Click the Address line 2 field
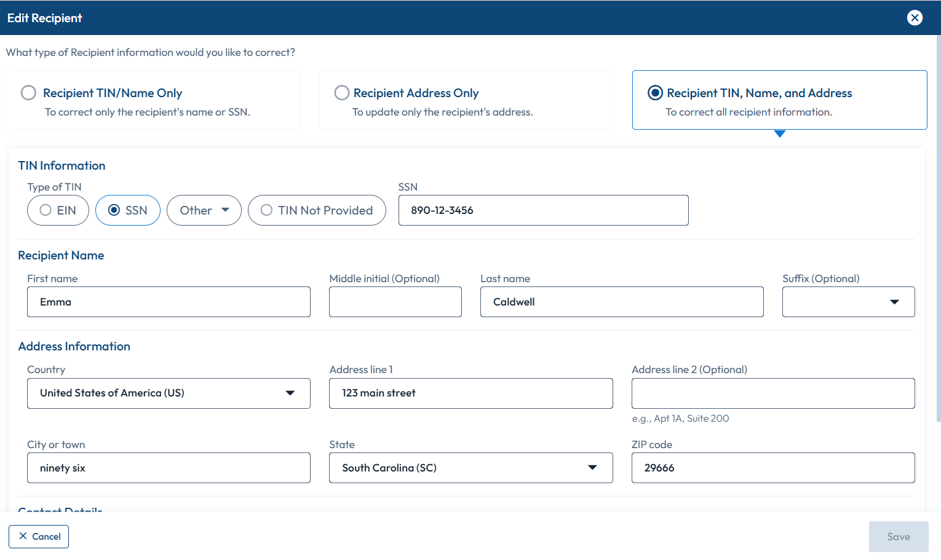941x560 pixels. [x=773, y=393]
